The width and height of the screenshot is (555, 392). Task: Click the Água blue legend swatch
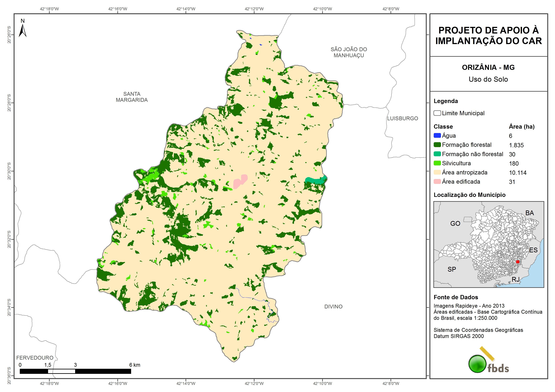437,136
